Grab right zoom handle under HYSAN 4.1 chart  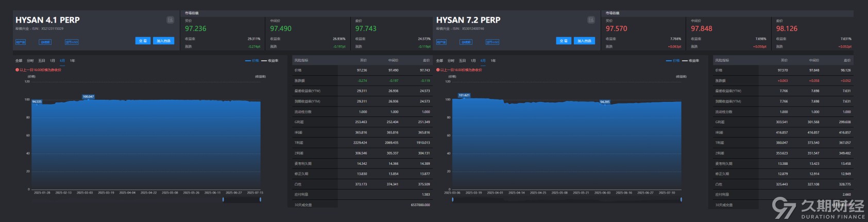click(x=260, y=199)
